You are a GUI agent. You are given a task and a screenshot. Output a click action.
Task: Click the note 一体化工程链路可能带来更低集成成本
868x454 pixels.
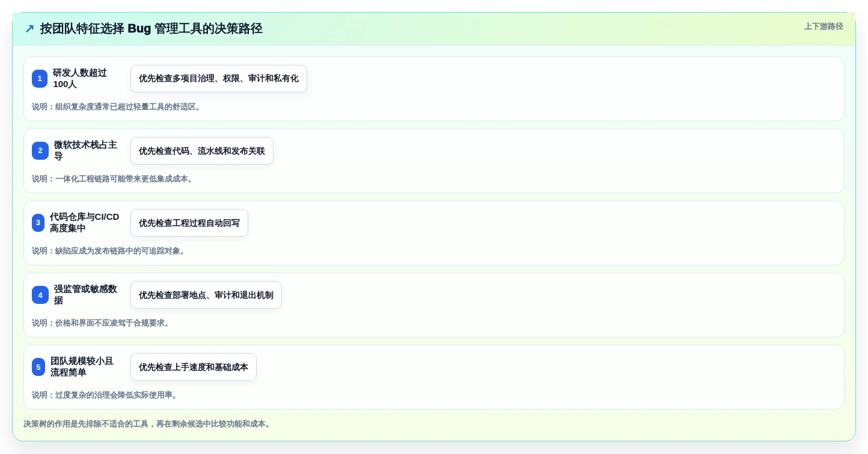point(114,179)
